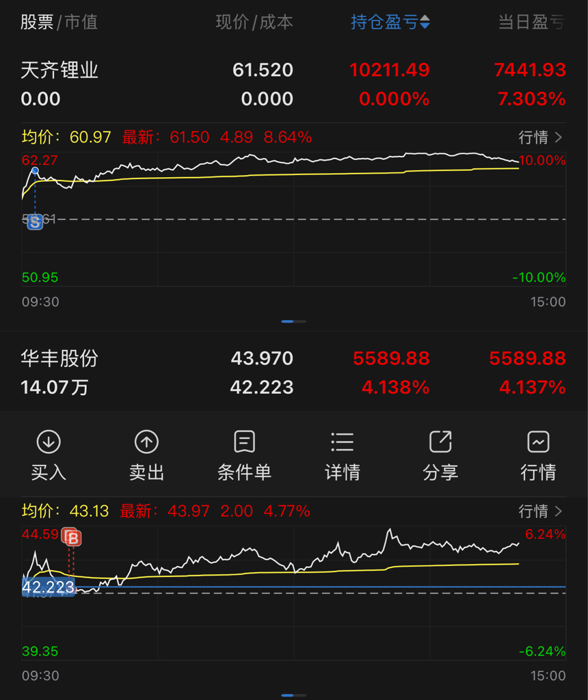Viewport: 588px width, 700px height.
Task: Tap page indicator under 天齐锂业 chart
Action: point(294,321)
